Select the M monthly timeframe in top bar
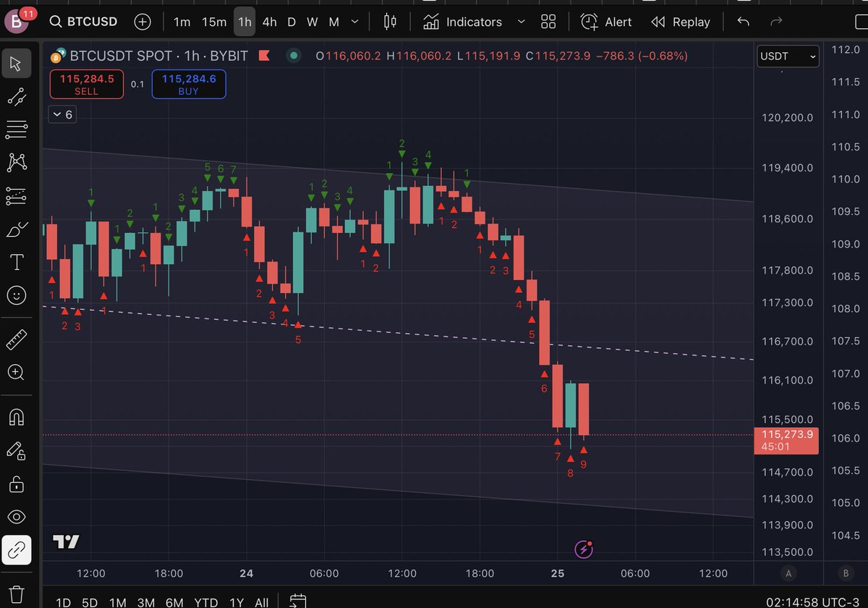The height and width of the screenshot is (608, 868). click(x=334, y=22)
